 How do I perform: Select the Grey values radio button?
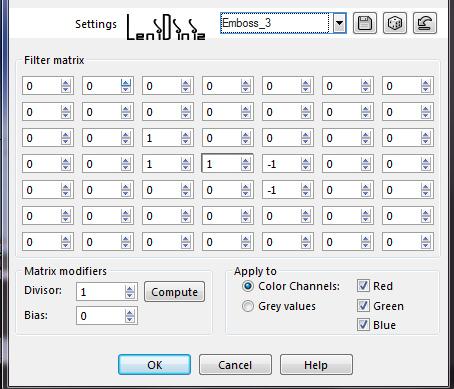tap(248, 306)
